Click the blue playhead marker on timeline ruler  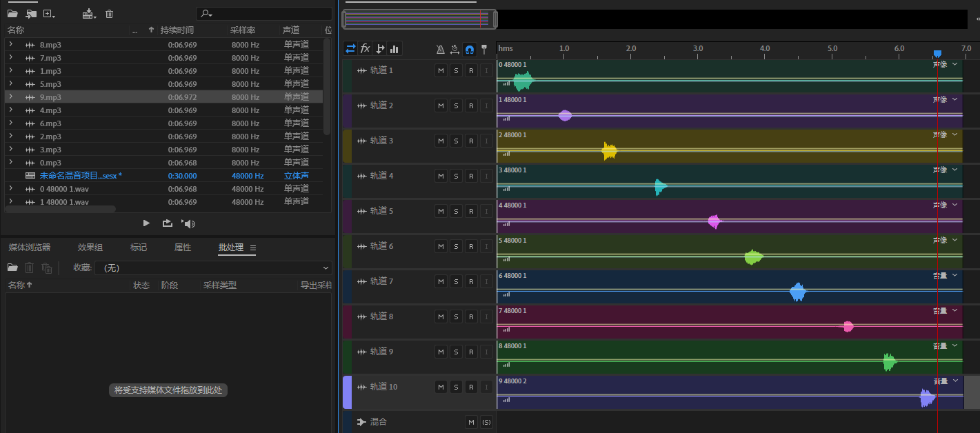937,54
